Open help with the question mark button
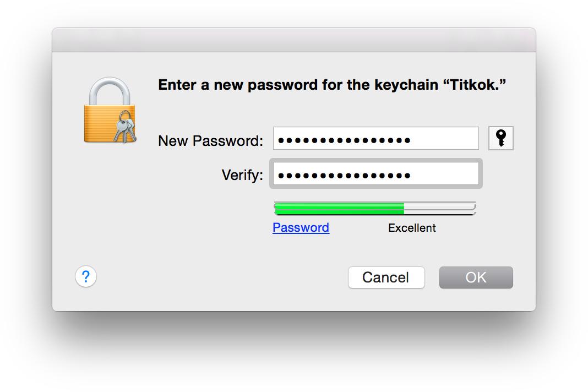The image size is (588, 392). (86, 277)
